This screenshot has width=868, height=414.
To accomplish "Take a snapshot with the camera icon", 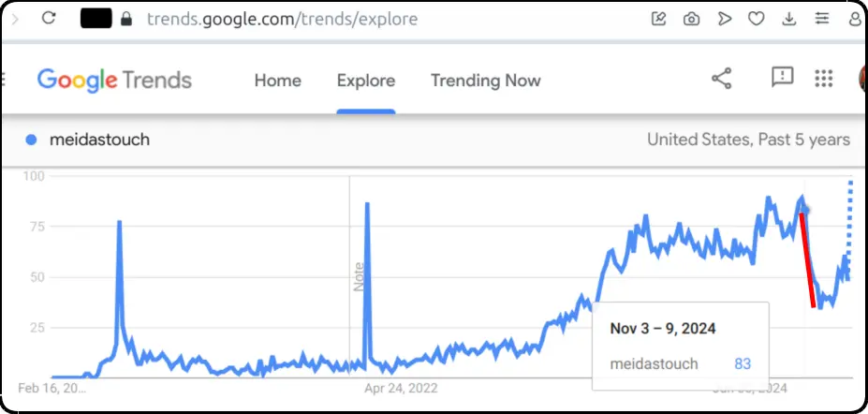I will coord(691,20).
